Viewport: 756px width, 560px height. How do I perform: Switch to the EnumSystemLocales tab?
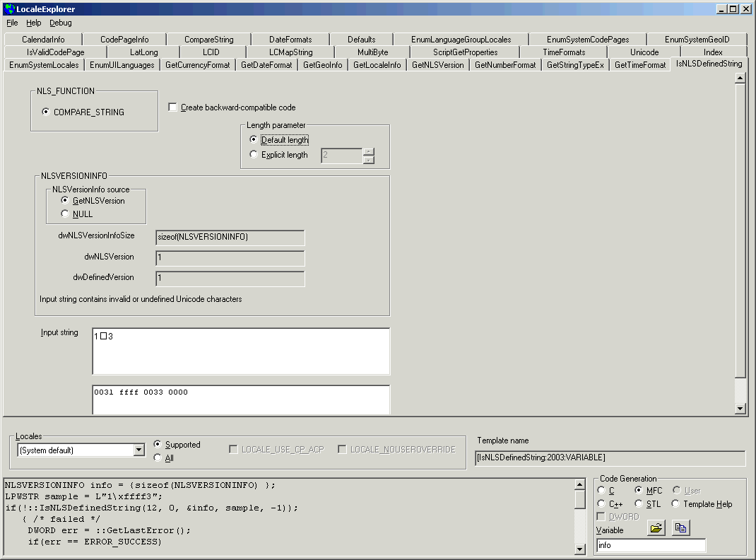(x=44, y=64)
